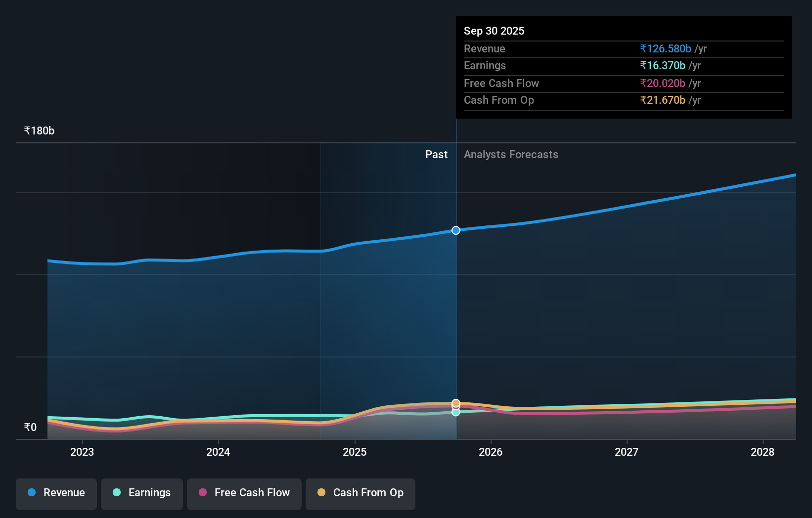
Task: Collapse the Analysts Forecasts region
Action: click(511, 154)
